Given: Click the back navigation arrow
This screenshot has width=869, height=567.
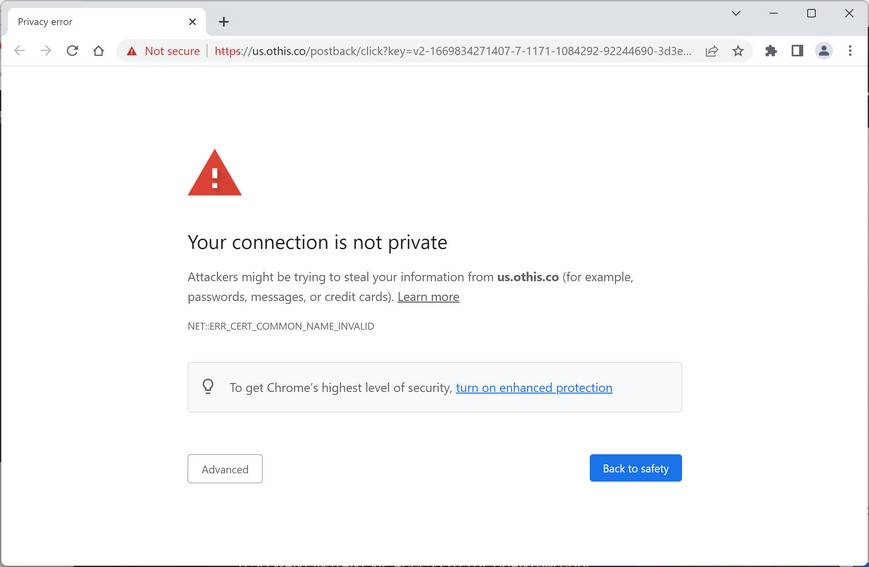Looking at the screenshot, I should click(19, 51).
